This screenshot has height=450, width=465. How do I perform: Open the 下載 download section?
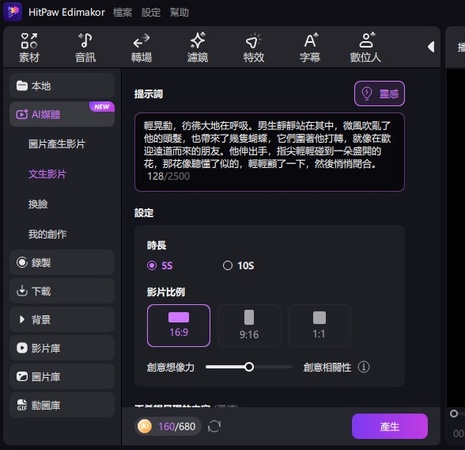[x=62, y=291]
